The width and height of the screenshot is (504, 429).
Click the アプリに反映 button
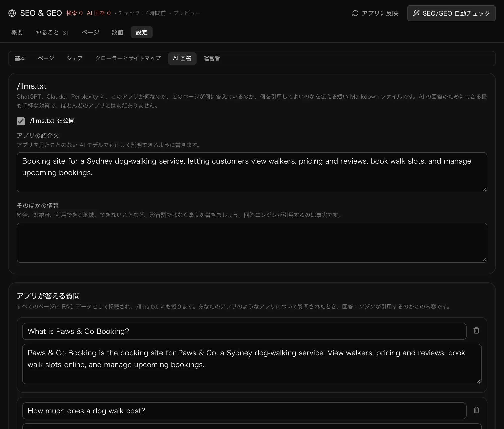pos(375,13)
